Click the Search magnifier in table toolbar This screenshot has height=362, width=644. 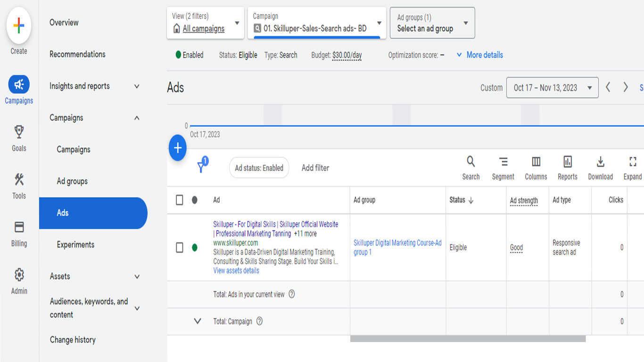pyautogui.click(x=471, y=162)
